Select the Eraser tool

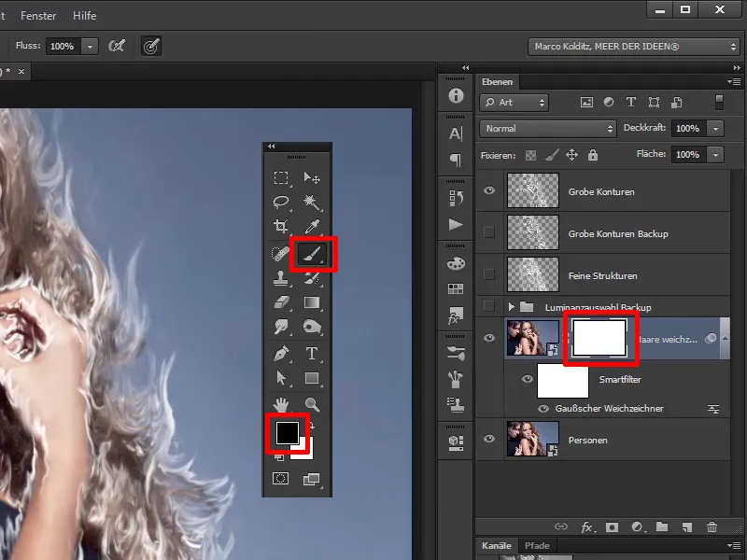pyautogui.click(x=282, y=302)
